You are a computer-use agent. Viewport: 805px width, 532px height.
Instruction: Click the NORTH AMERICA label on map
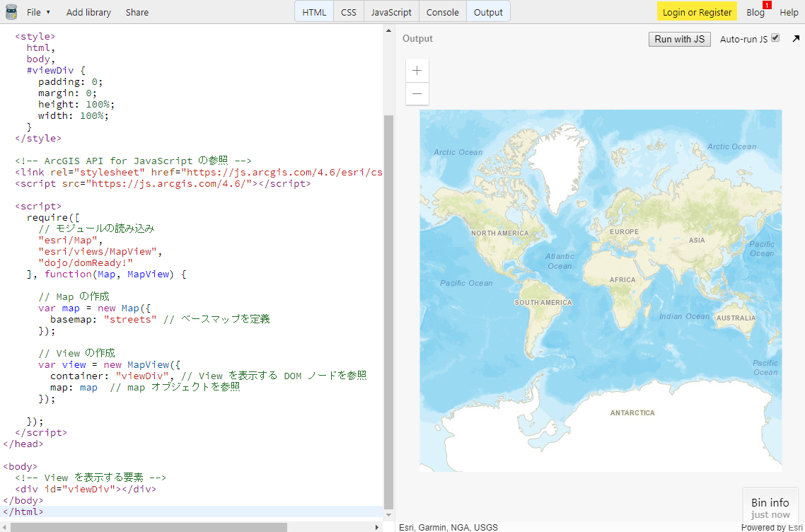point(499,233)
